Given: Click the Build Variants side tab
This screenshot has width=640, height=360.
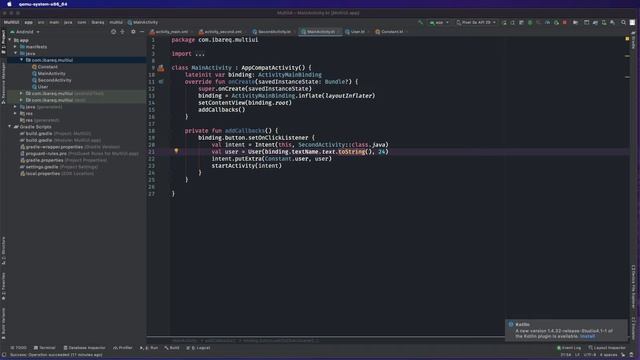Looking at the screenshot, I should (x=4, y=323).
